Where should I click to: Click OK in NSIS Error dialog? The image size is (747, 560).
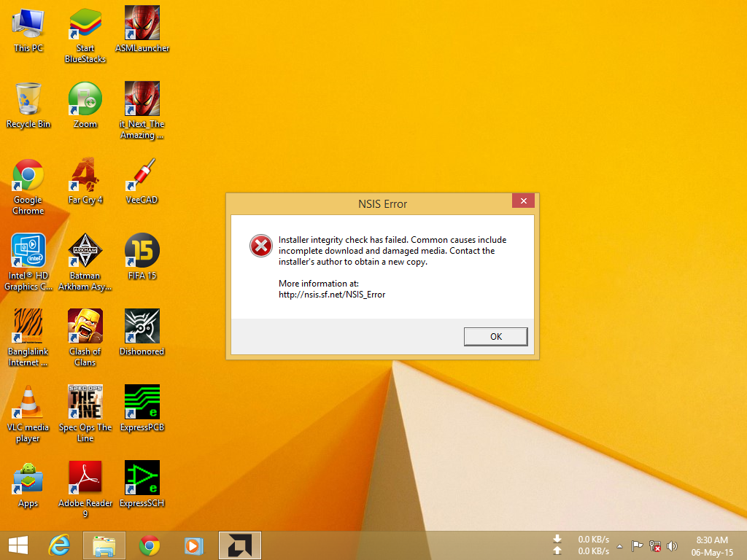pos(495,337)
